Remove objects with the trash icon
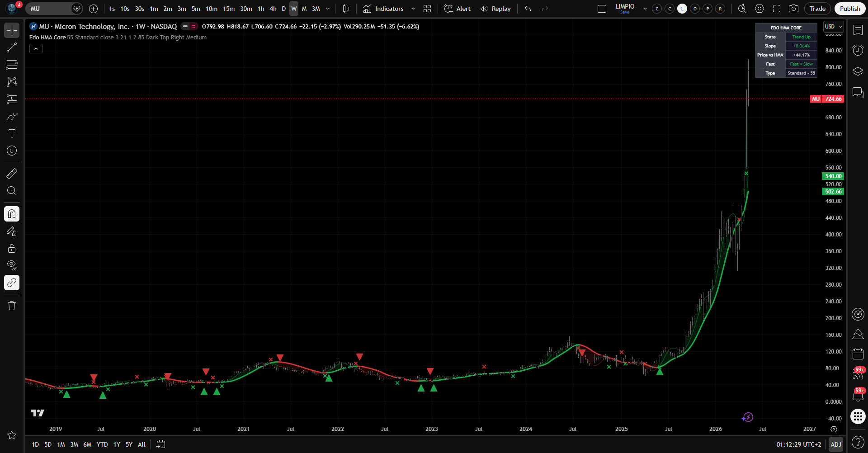 click(12, 306)
